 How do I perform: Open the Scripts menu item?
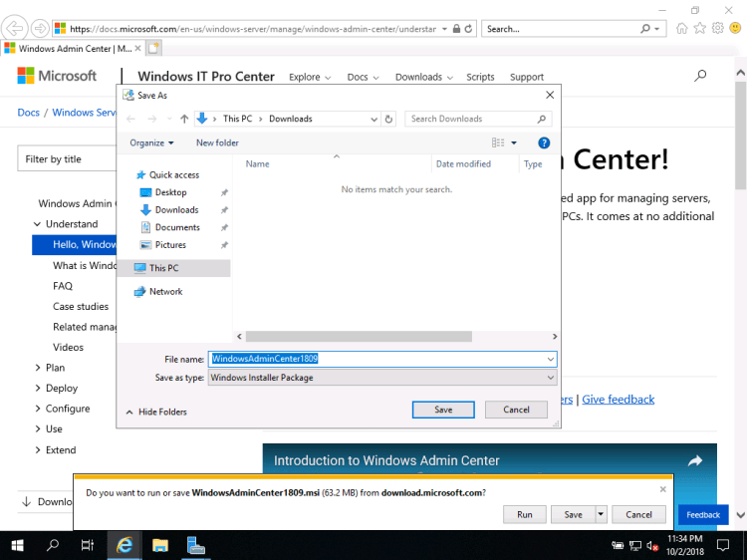(480, 77)
